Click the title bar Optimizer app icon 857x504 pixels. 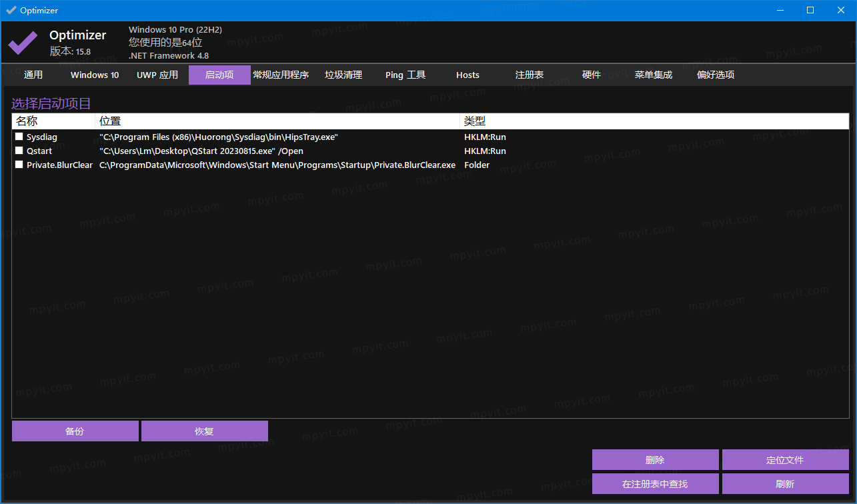(x=11, y=10)
